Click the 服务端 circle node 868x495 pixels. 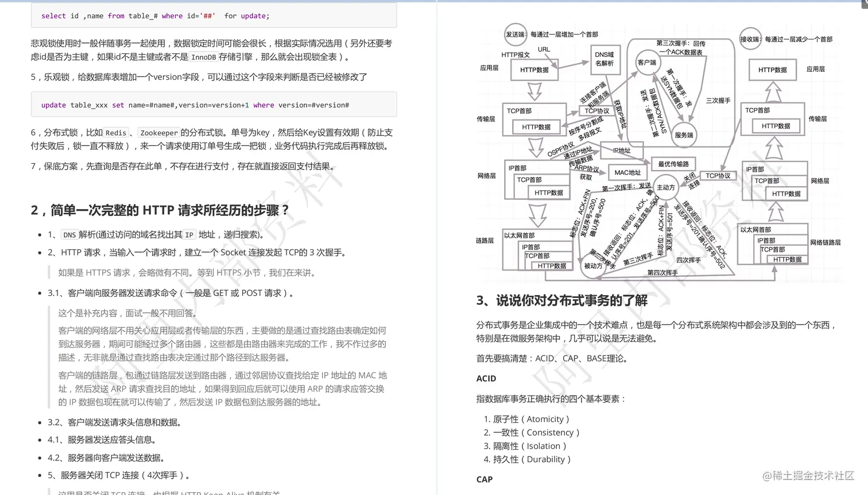tap(683, 136)
